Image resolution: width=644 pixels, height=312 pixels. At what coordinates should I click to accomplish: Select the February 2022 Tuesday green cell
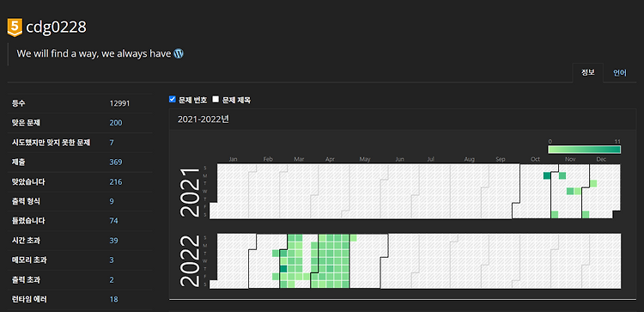click(x=276, y=254)
